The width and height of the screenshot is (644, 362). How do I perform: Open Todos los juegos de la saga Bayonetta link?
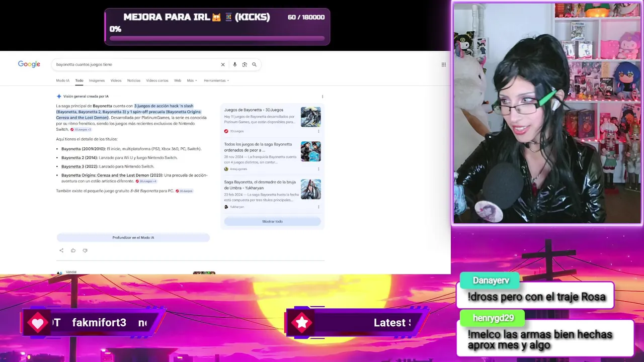coord(258,147)
